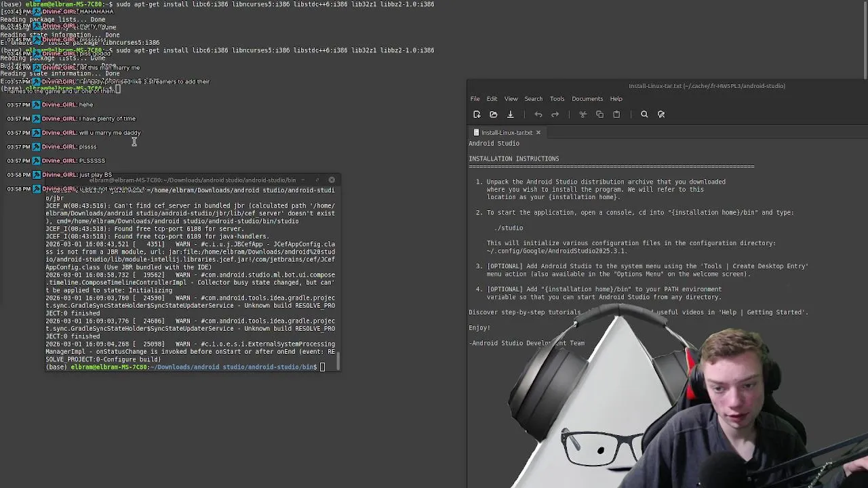Open the File menu
Image resolution: width=868 pixels, height=488 pixels.
coord(475,99)
